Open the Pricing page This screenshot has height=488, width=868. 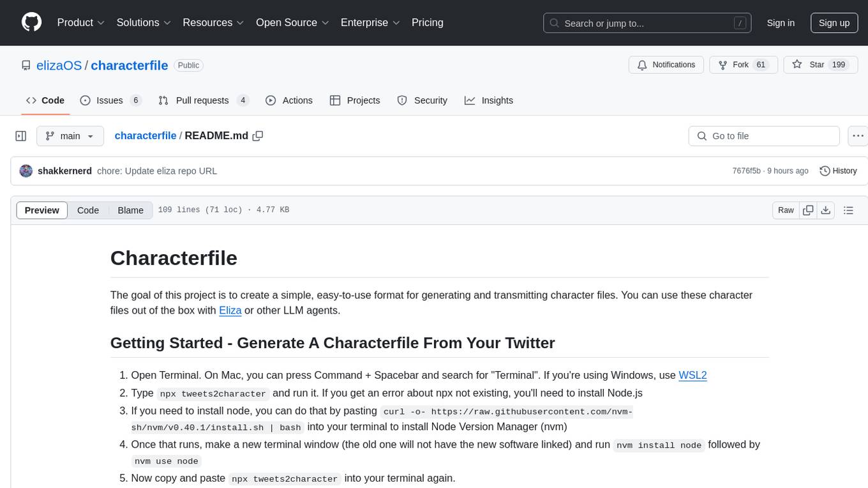428,22
